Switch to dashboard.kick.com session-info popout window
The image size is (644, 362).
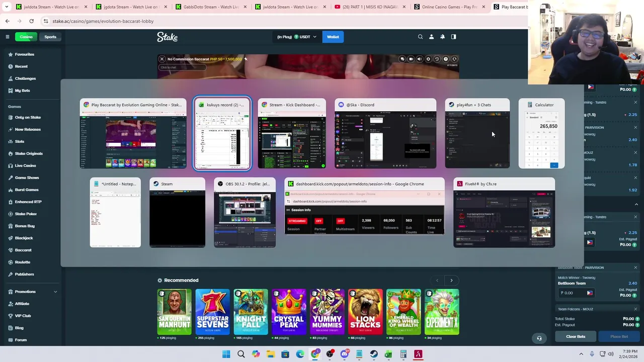tap(364, 207)
